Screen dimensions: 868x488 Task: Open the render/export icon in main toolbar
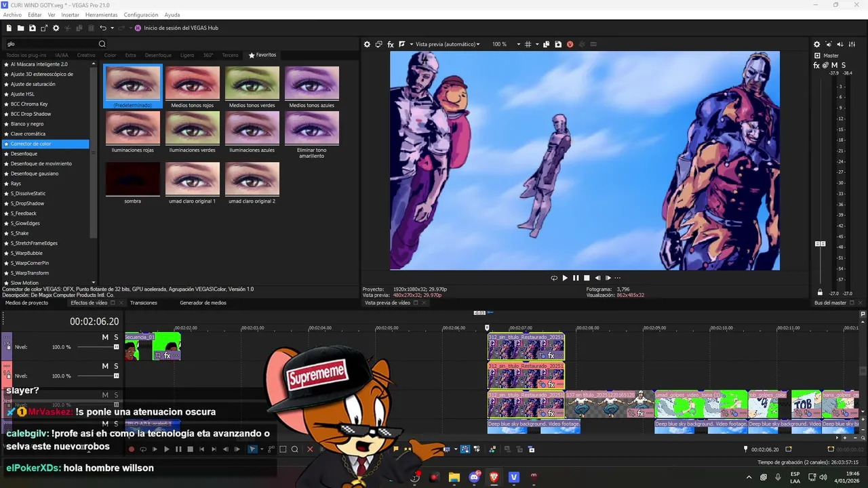[x=44, y=28]
